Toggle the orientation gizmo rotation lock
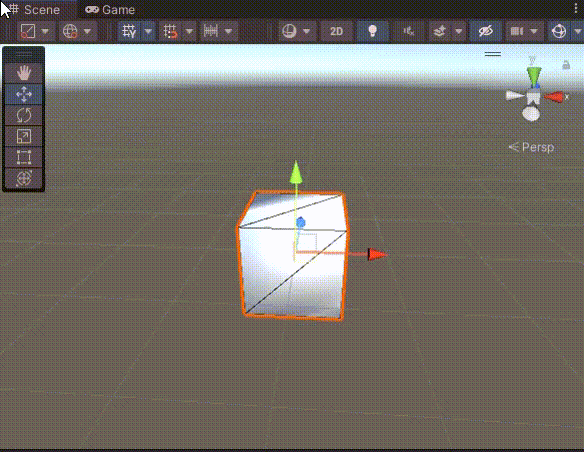The height and width of the screenshot is (452, 584). [x=566, y=65]
